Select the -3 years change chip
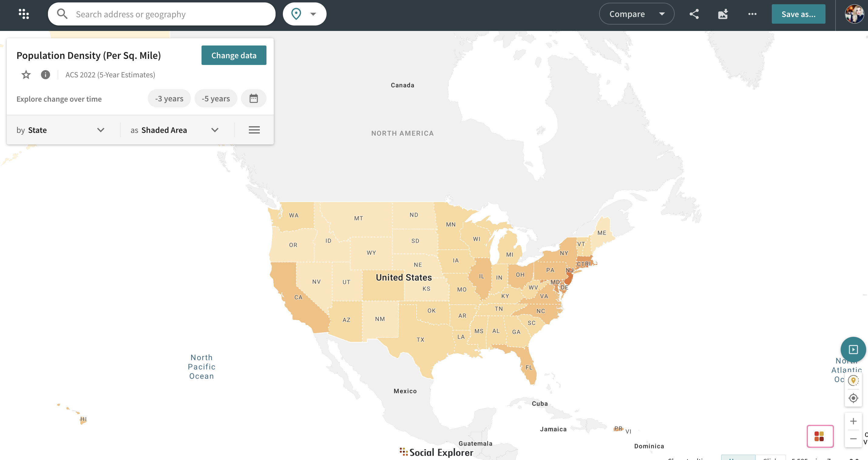The height and width of the screenshot is (460, 868). tap(169, 98)
